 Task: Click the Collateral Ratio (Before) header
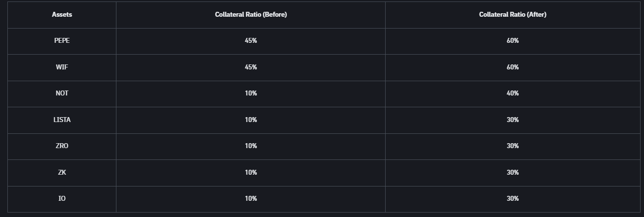[251, 15]
